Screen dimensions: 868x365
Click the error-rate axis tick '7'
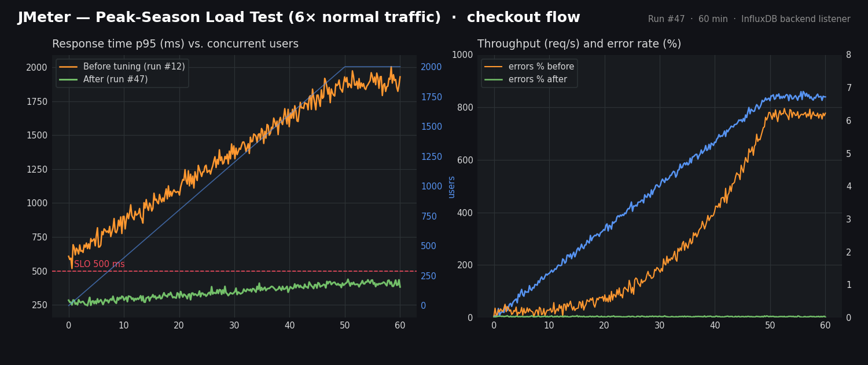click(848, 87)
